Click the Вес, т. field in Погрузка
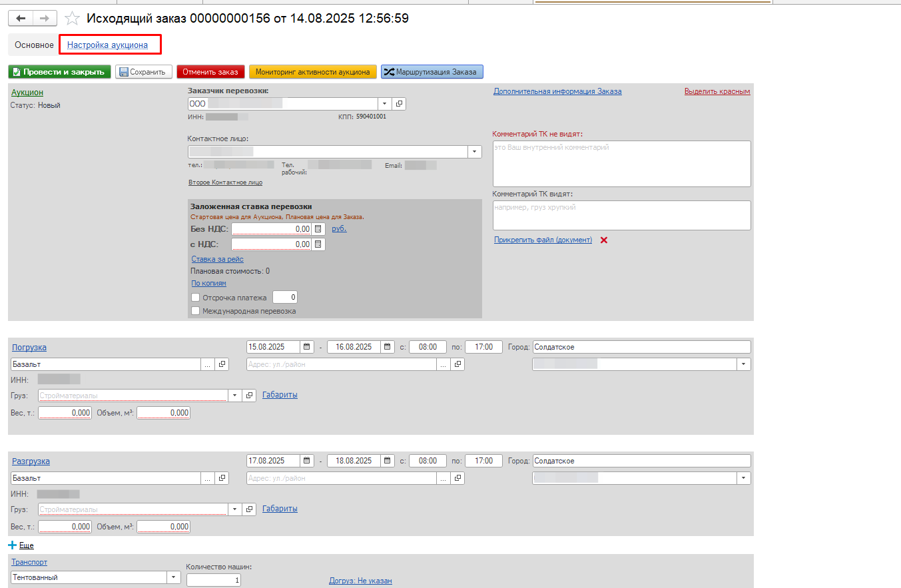Screen dimensions: 901x588 pyautogui.click(x=65, y=413)
